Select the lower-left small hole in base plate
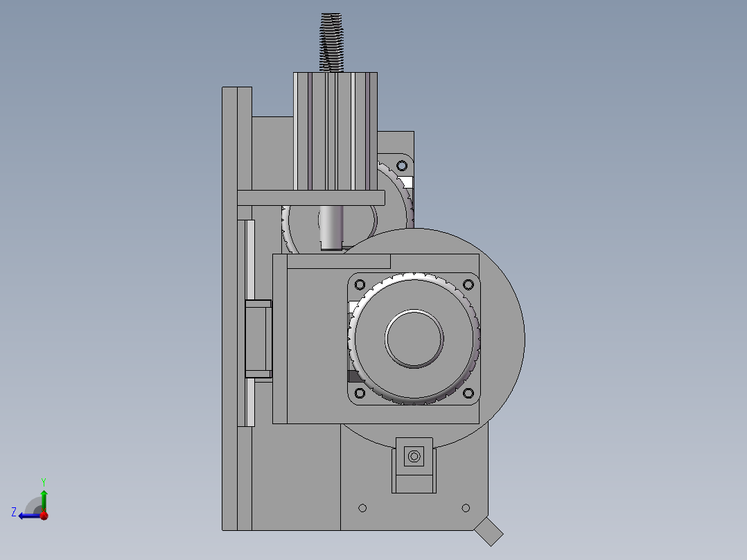The height and width of the screenshot is (560, 747). tap(362, 508)
